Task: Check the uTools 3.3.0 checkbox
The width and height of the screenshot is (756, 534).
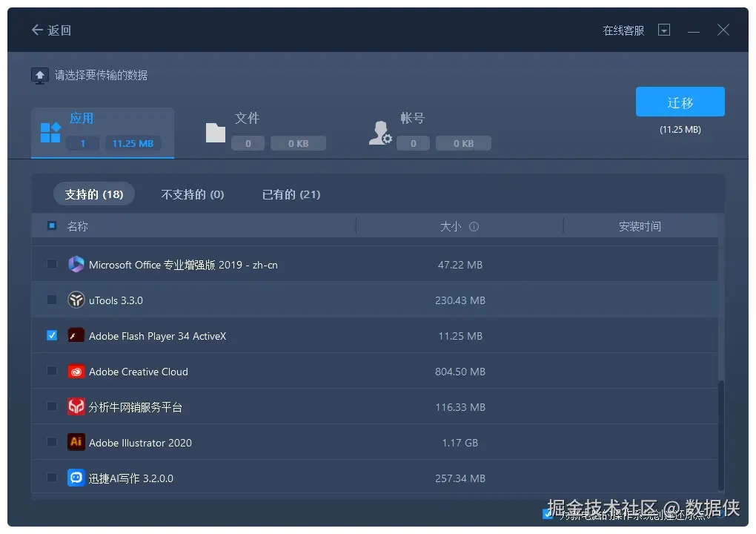Action: click(x=52, y=300)
